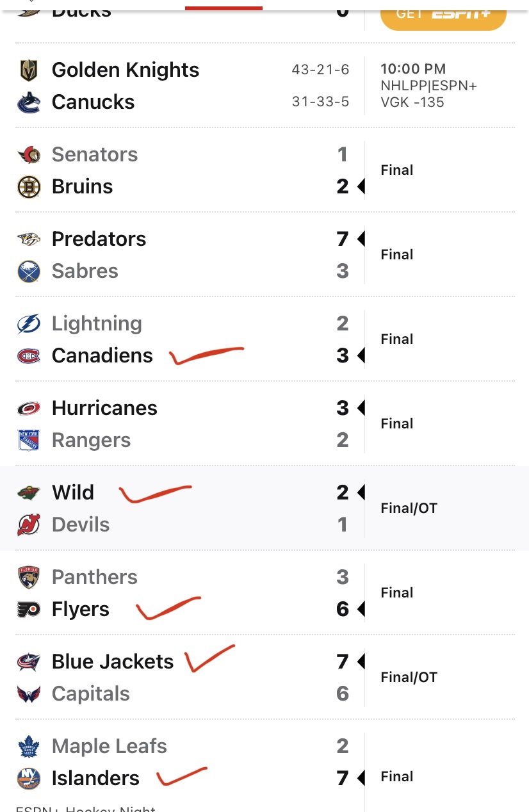Image resolution: width=529 pixels, height=812 pixels.
Task: Tap the Bruins team logo
Action: coord(29,187)
